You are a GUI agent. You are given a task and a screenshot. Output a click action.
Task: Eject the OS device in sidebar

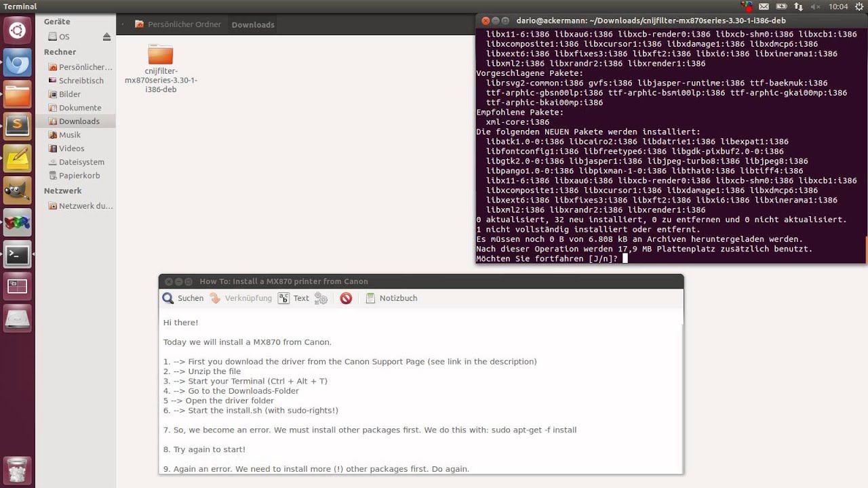pyautogui.click(x=106, y=37)
